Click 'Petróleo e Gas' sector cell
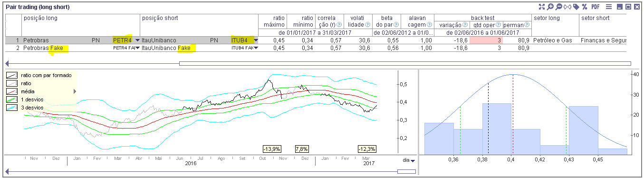 553,41
